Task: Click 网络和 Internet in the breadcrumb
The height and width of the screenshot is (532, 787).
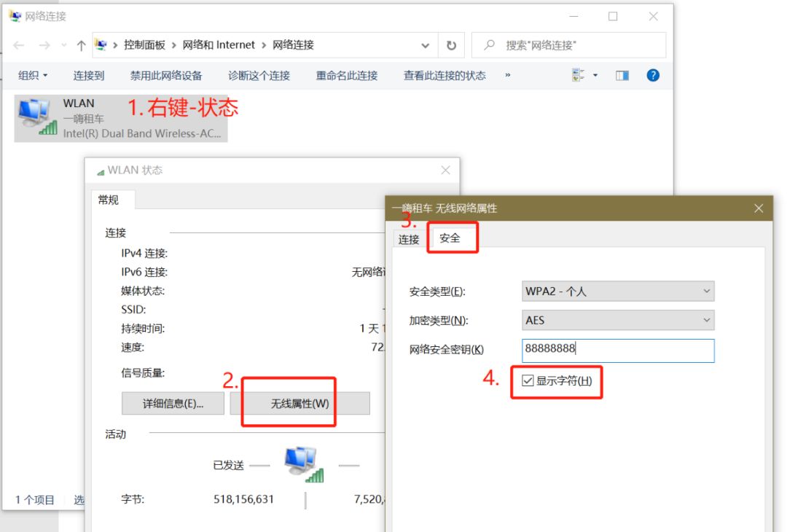Action: pyautogui.click(x=219, y=45)
